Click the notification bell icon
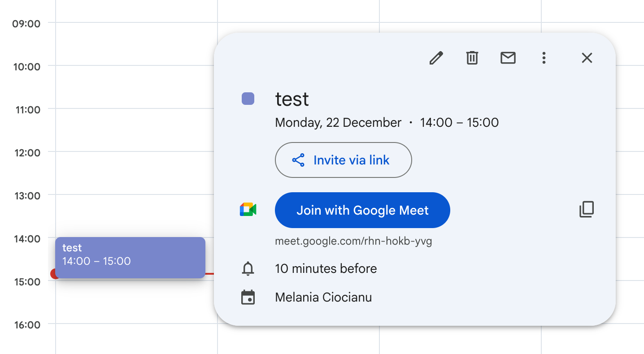Viewport: 644px width, 354px height. click(x=248, y=269)
